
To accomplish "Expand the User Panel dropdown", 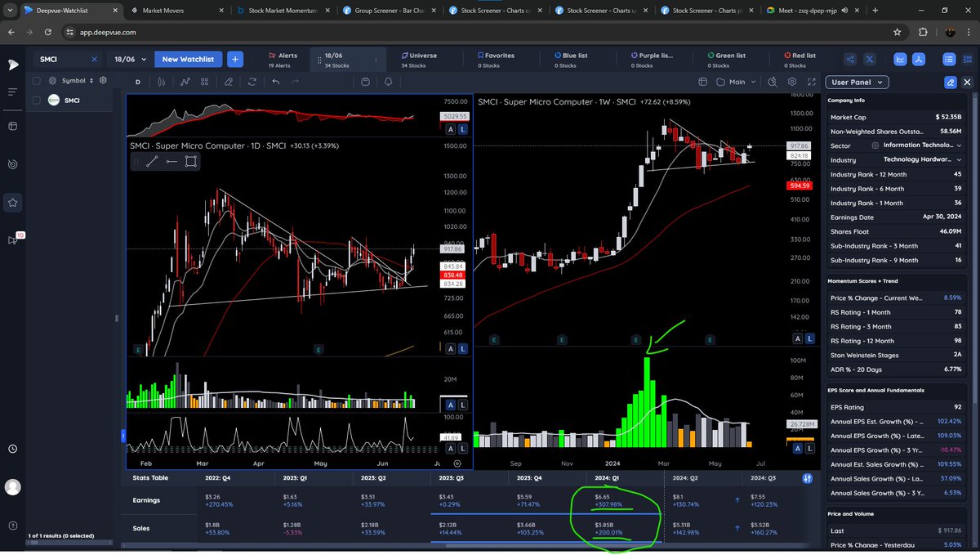I will point(857,83).
